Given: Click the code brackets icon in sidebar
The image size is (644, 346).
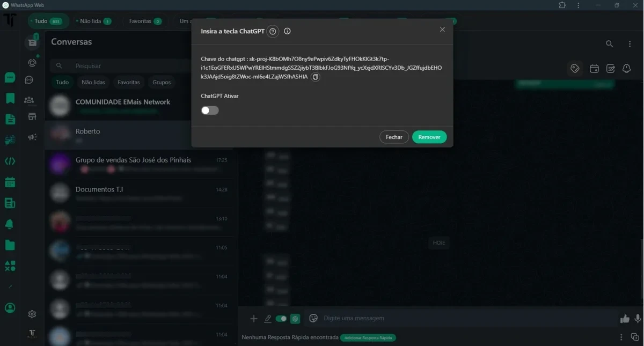Looking at the screenshot, I should [10, 161].
